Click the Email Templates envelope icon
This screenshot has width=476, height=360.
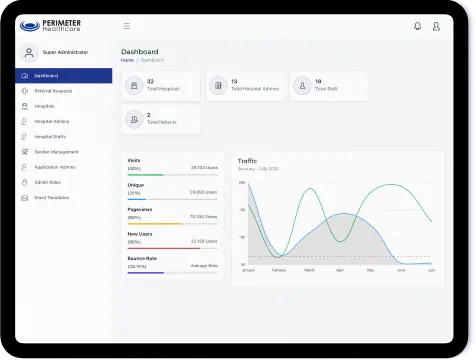point(25,198)
